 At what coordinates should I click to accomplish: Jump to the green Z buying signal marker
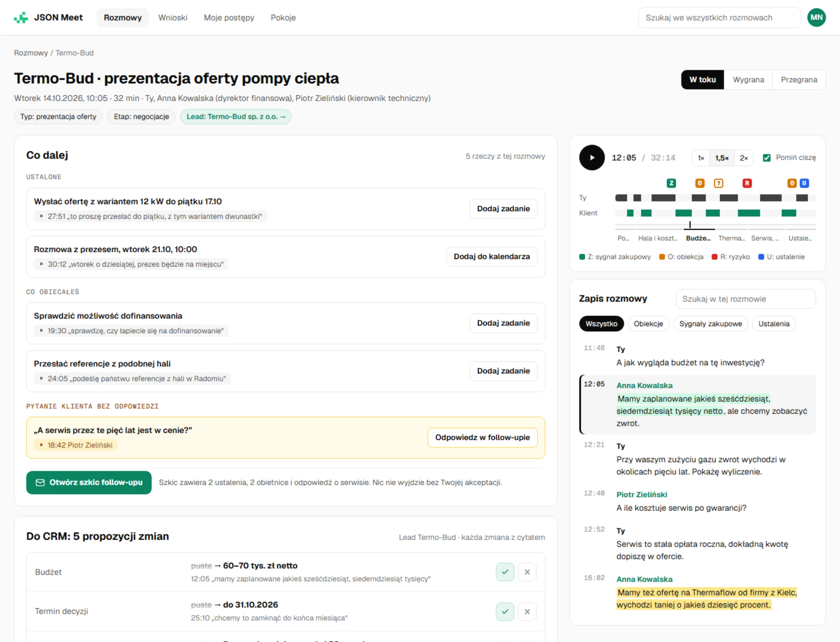coord(671,183)
